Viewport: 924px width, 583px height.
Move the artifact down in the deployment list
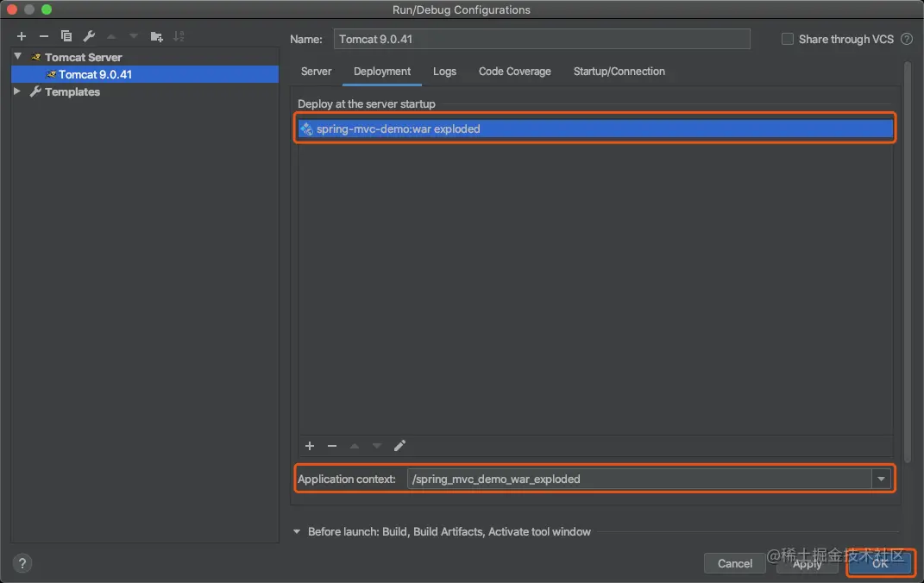(x=376, y=446)
